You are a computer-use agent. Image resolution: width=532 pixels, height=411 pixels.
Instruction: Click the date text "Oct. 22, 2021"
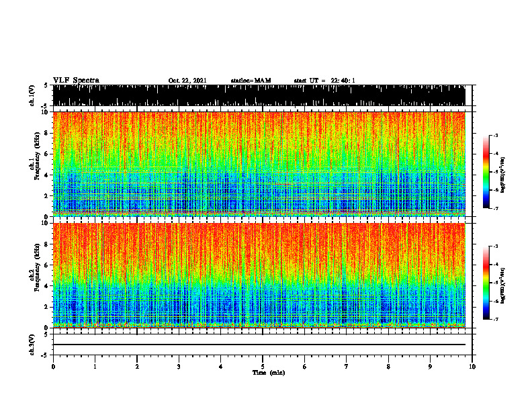tap(187, 81)
